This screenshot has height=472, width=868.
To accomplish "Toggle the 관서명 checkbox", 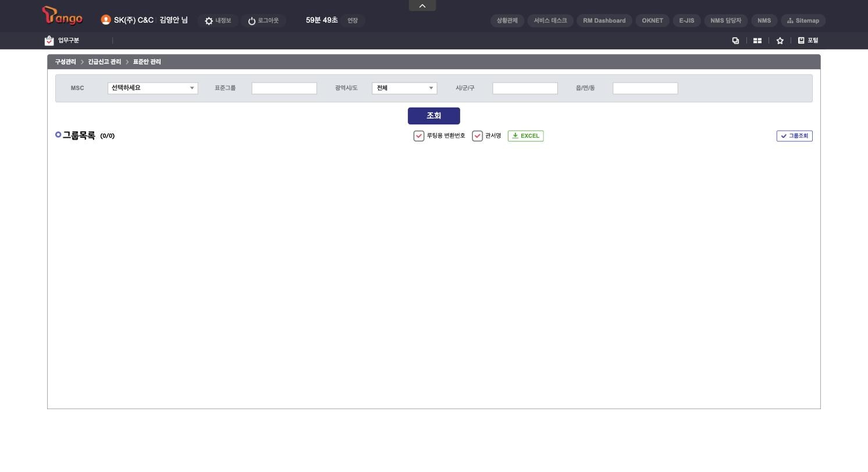I will 478,136.
